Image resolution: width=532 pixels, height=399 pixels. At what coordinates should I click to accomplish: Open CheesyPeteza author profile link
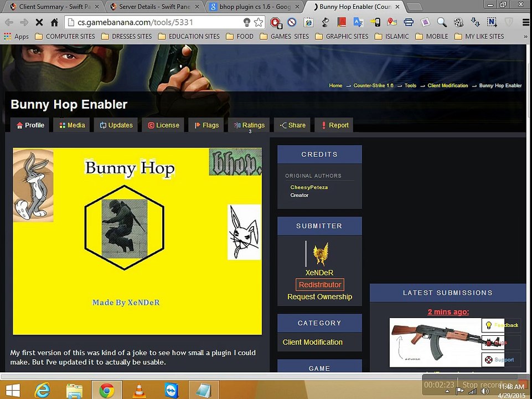point(309,187)
